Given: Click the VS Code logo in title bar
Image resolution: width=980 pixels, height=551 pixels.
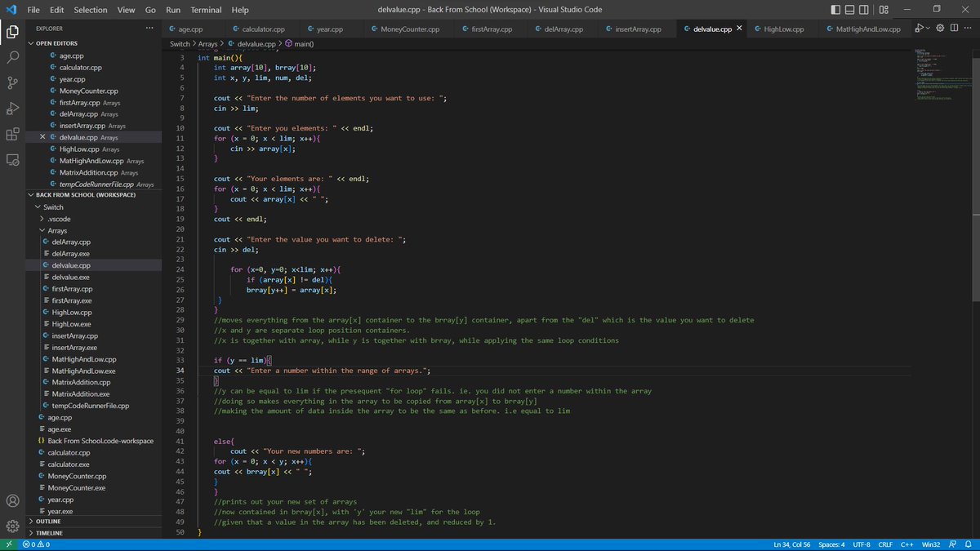Looking at the screenshot, I should point(10,10).
